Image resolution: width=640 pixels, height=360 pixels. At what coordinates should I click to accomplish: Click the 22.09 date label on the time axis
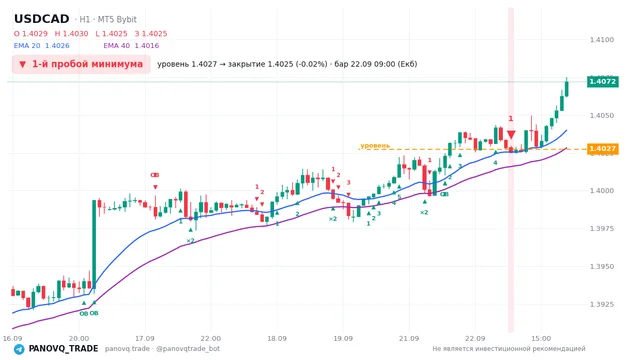pos(475,338)
